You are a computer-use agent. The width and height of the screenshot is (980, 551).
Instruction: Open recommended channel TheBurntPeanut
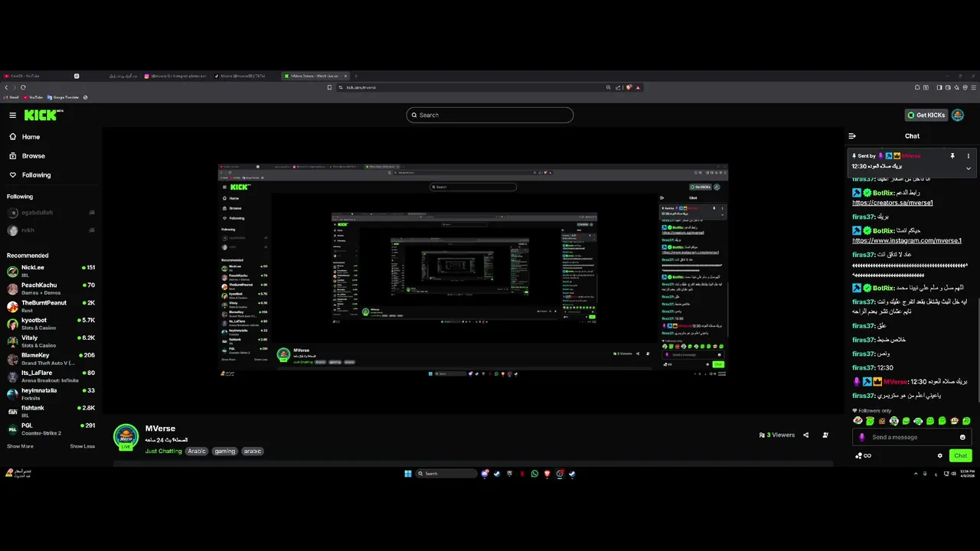coord(51,306)
